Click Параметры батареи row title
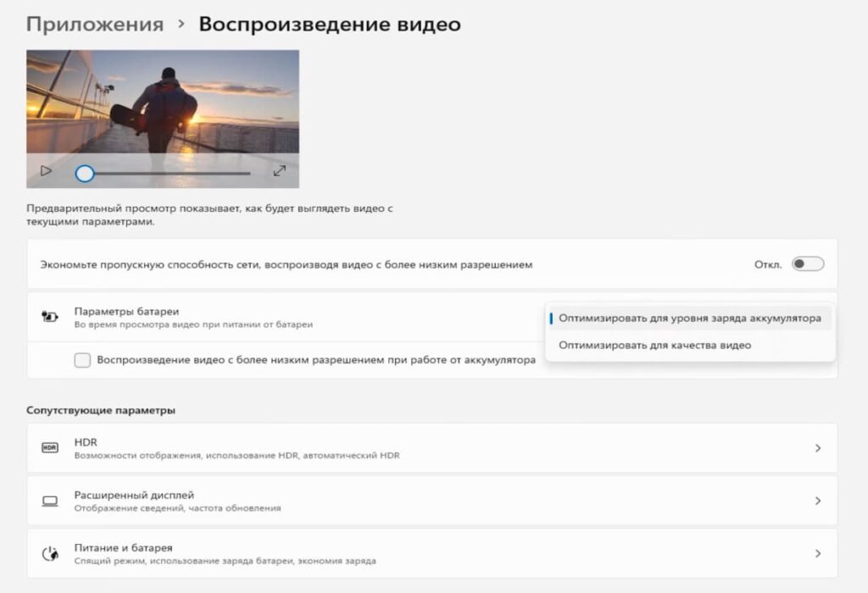Image resolution: width=868 pixels, height=593 pixels. [127, 312]
